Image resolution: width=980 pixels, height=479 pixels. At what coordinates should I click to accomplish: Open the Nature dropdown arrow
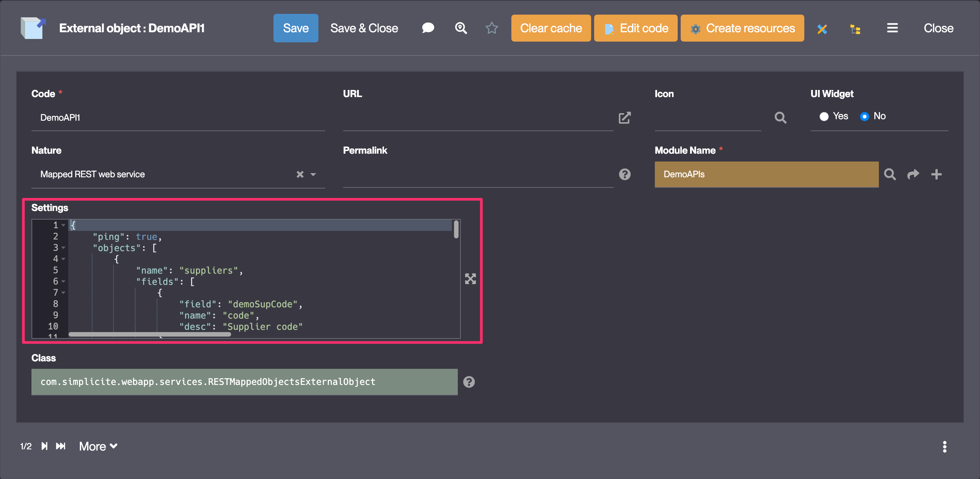(313, 174)
